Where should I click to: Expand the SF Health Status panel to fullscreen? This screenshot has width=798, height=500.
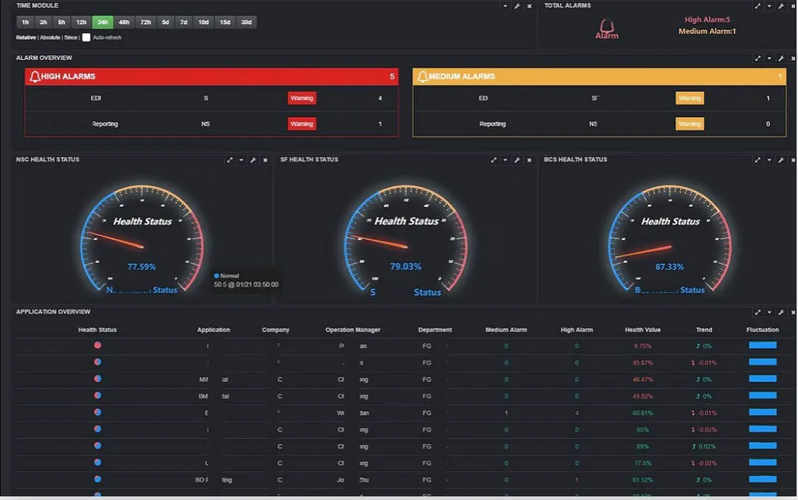(494, 160)
